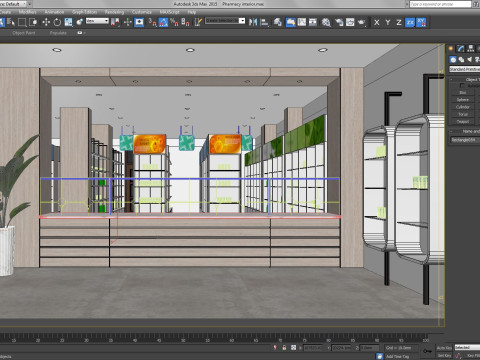Open the Hierarchy command panel tab

pyautogui.click(x=470, y=49)
